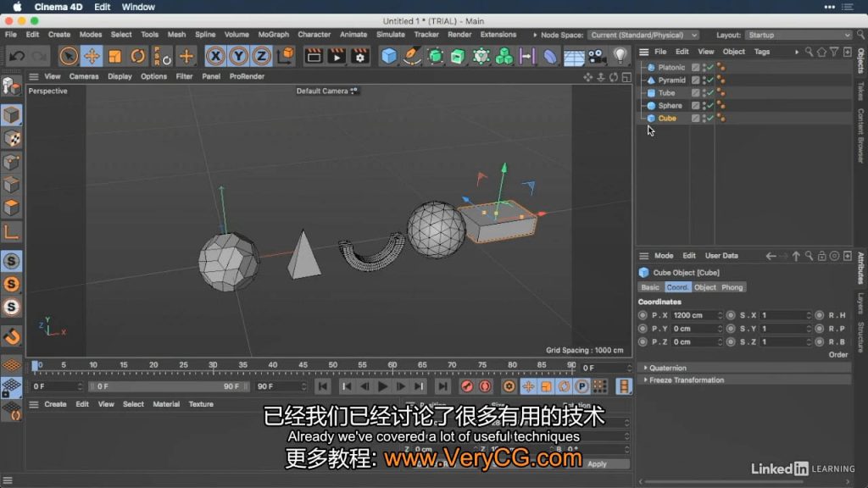Click the coordinate system icon
Screen dimensions: 868x488
click(286, 56)
